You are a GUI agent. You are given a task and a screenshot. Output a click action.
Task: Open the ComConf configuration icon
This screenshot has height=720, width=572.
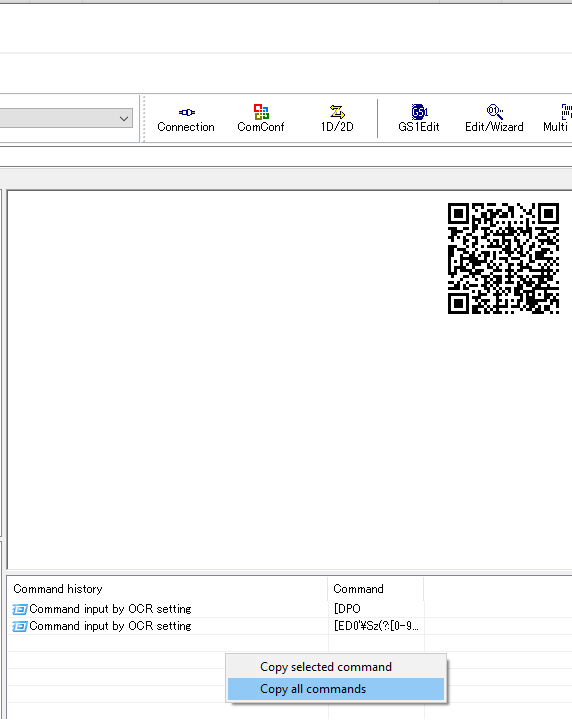[x=261, y=119]
